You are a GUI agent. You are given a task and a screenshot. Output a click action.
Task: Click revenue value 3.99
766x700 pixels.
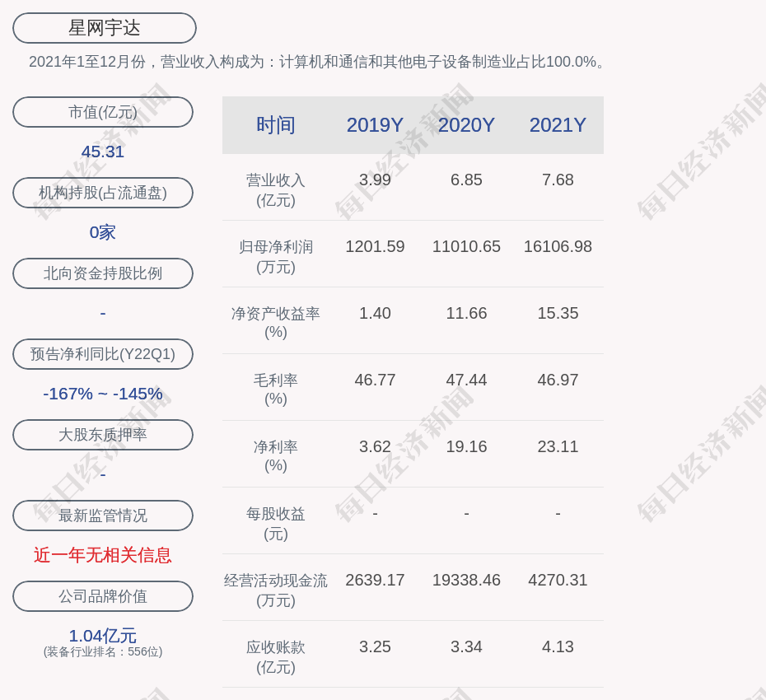(x=375, y=180)
